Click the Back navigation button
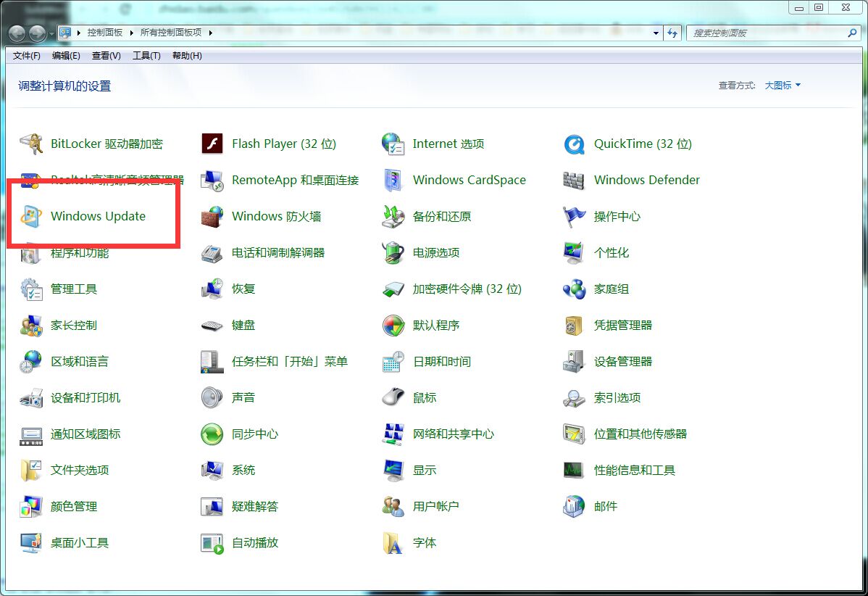Viewport: 868px width, 596px height. pos(17,34)
